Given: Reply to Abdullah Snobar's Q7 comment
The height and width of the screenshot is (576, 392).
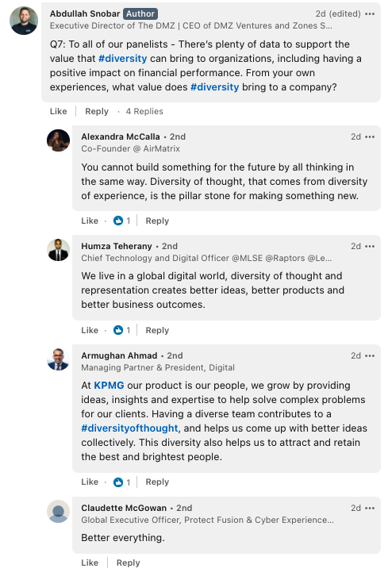Looking at the screenshot, I should 97,111.
